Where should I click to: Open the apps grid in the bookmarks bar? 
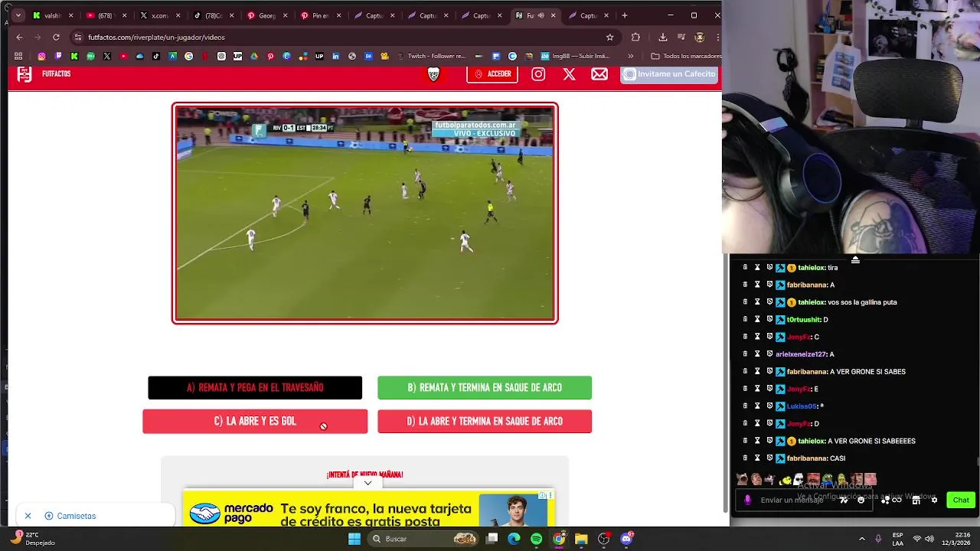(18, 56)
